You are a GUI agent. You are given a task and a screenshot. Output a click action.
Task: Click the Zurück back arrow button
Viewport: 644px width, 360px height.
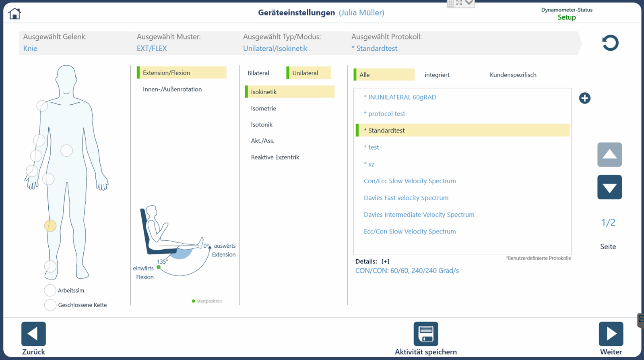[33, 334]
